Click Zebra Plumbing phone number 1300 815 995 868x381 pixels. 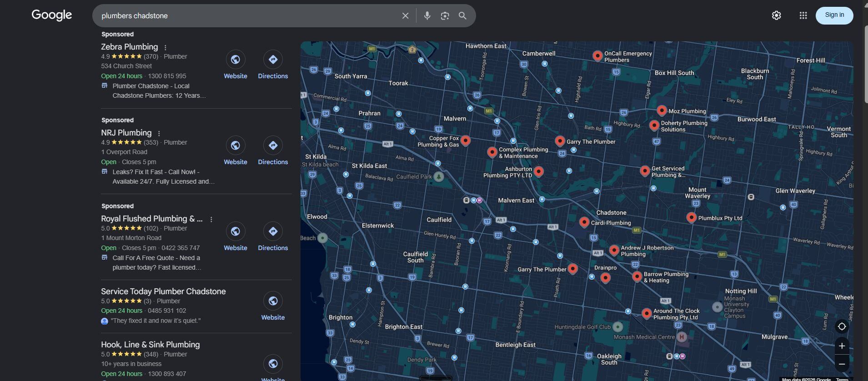[x=167, y=76]
